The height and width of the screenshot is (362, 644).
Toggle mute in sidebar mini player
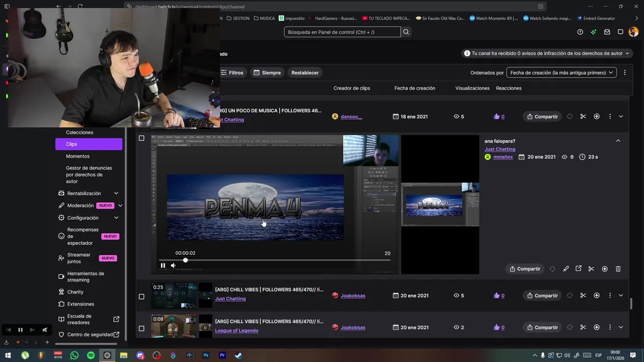[45, 330]
